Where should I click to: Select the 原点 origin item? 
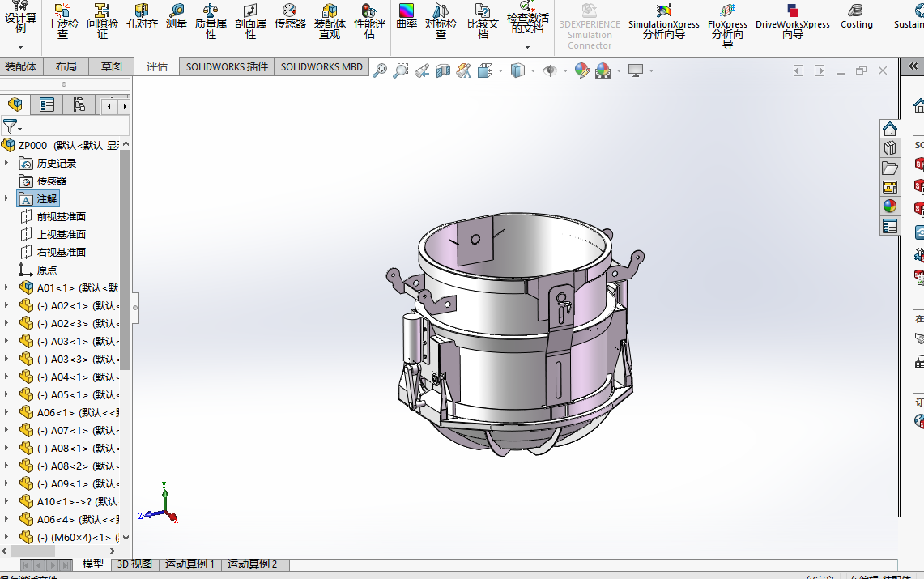(x=47, y=270)
